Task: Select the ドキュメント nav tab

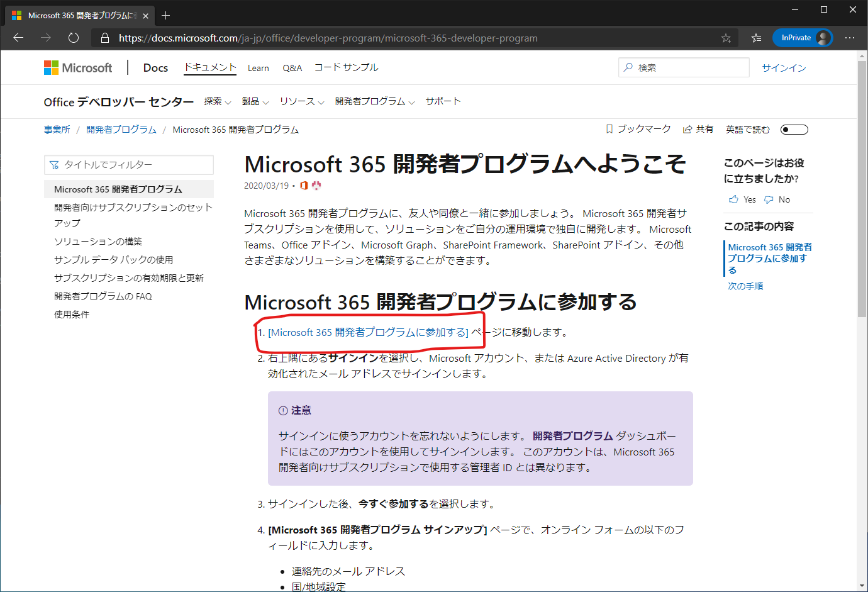Action: (x=210, y=67)
